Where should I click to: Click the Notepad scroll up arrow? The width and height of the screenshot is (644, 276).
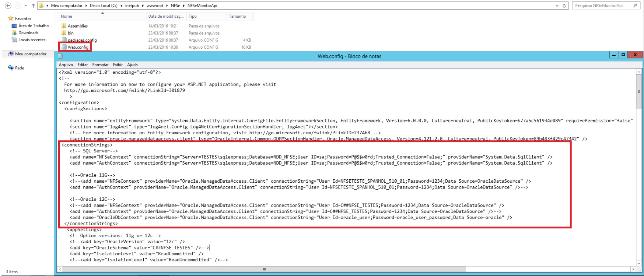(639, 72)
